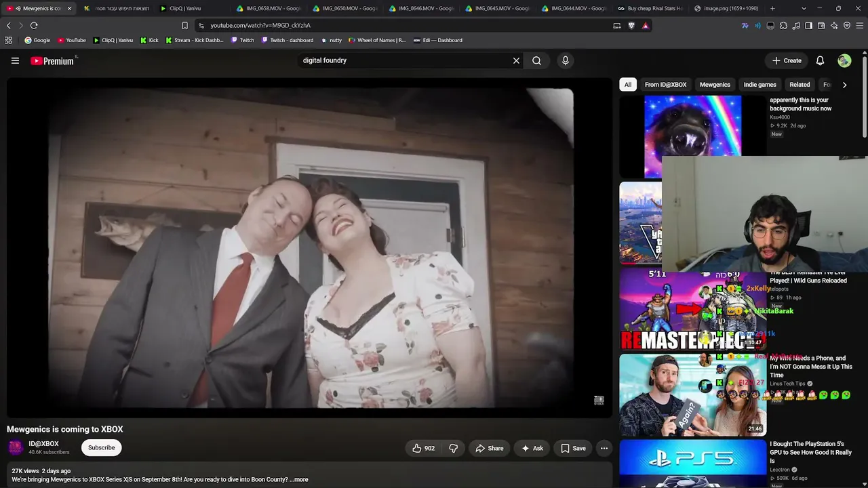Reload the page in the browser

[x=34, y=25]
